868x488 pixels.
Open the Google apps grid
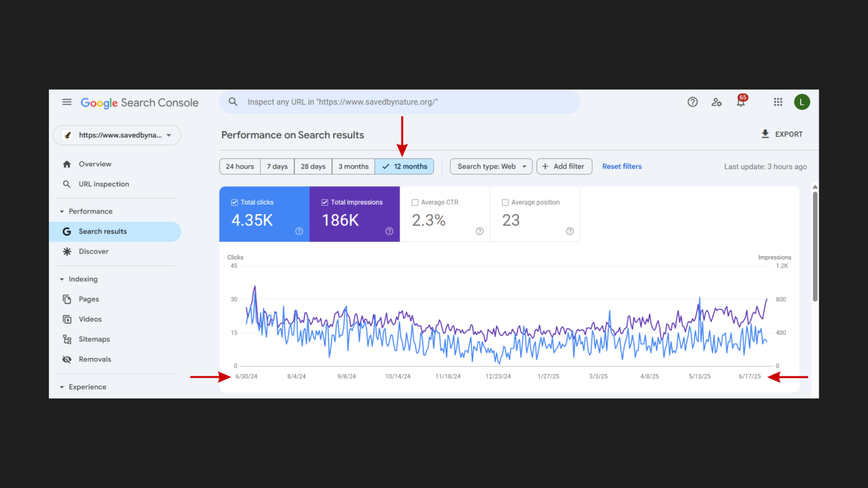pos(778,102)
